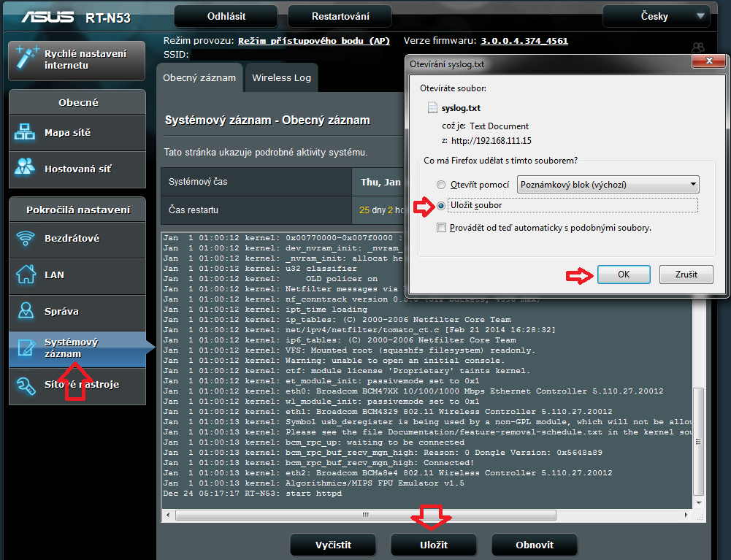
Task: Switch to the Wireless Log tab
Action: click(x=281, y=77)
